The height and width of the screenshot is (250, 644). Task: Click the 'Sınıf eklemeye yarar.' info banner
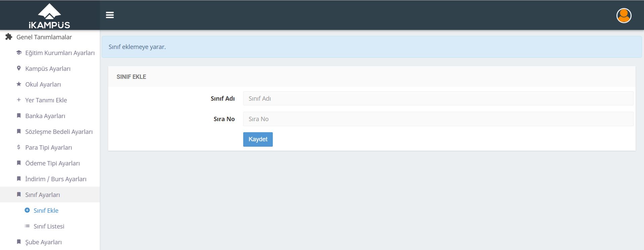coord(372,47)
